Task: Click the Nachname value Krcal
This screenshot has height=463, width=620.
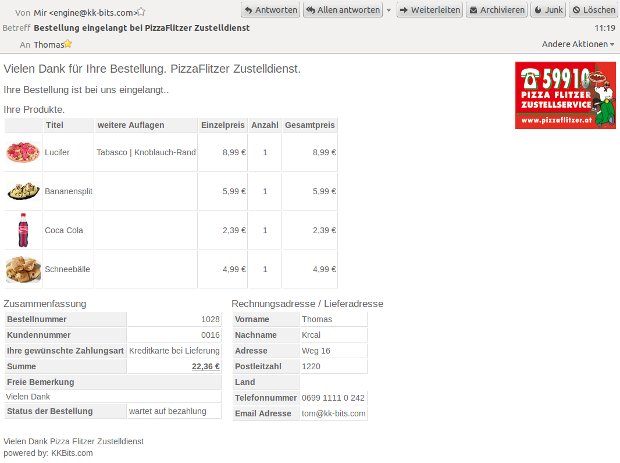Action: (311, 335)
